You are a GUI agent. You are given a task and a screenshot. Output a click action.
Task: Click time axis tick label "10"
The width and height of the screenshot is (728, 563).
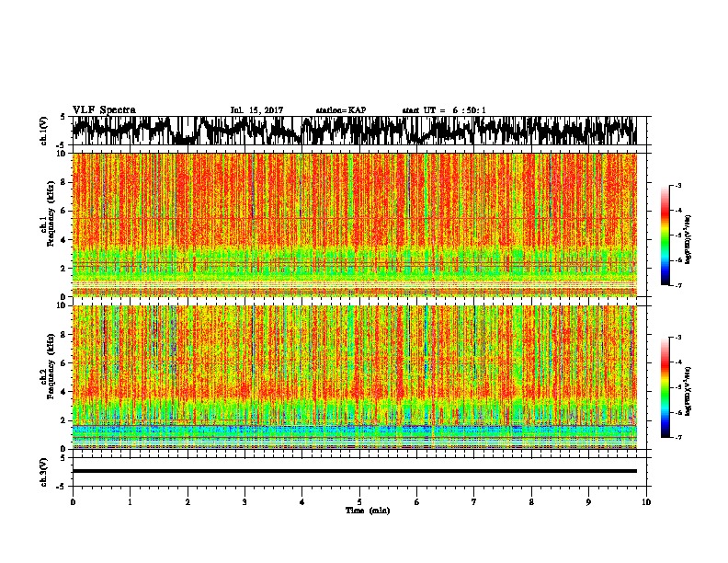[x=646, y=502]
